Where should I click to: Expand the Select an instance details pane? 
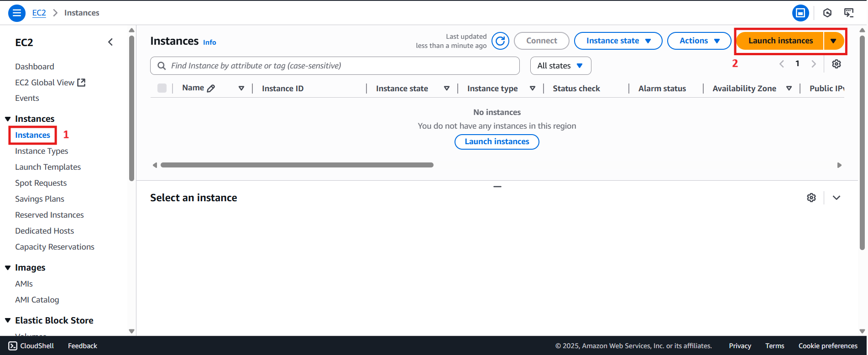837,198
